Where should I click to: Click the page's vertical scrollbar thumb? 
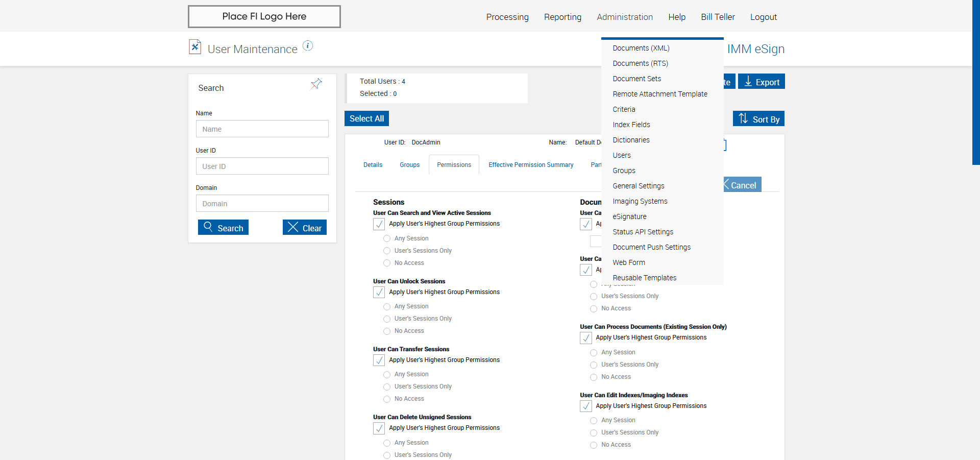coord(976,82)
